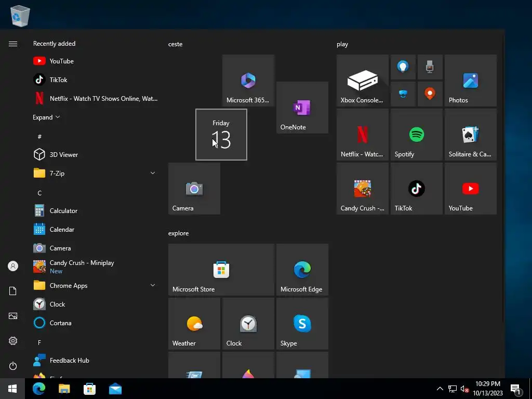Open the Mixed Reality headset small tile
Image resolution: width=532 pixels, height=399 pixels.
403,94
